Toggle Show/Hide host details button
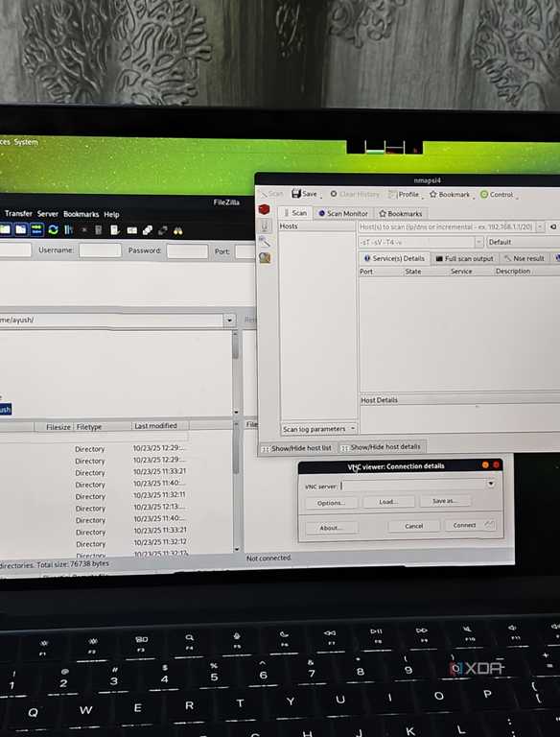Image resolution: width=560 pixels, height=737 pixels. 382,447
